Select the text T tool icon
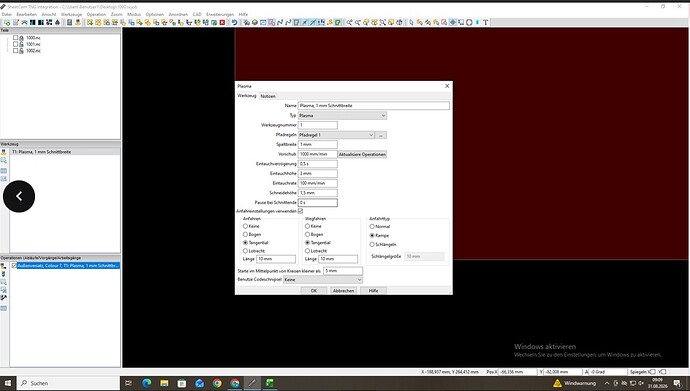 pos(485,22)
